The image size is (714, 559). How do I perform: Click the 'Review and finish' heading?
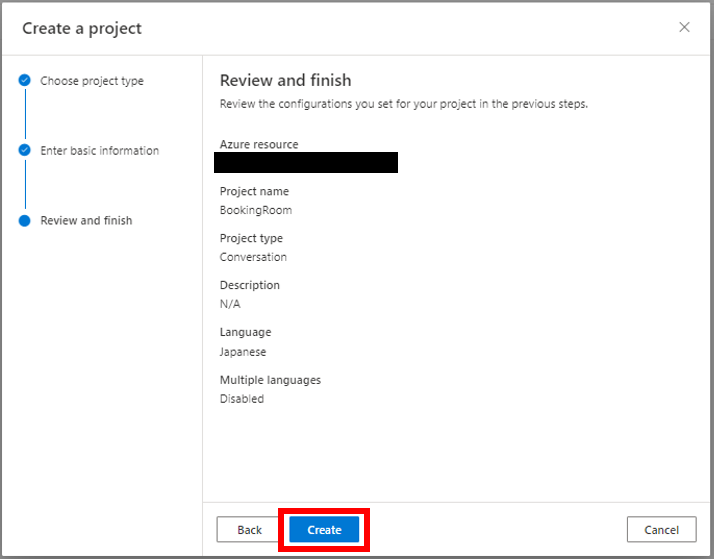point(286,81)
